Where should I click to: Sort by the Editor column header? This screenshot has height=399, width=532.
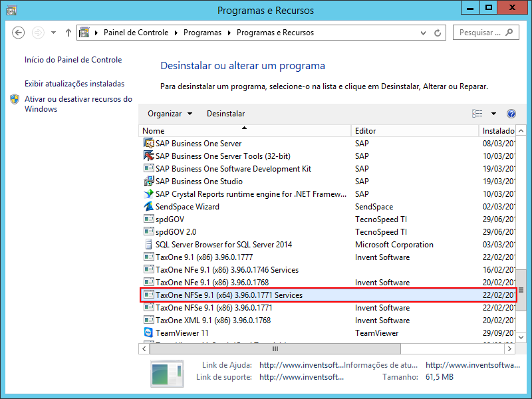tap(414, 130)
